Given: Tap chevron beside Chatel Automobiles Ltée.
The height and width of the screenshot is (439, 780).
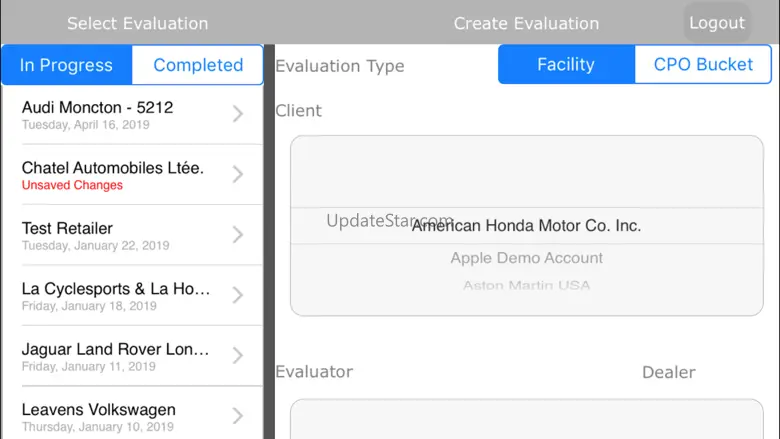Looking at the screenshot, I should point(238,175).
